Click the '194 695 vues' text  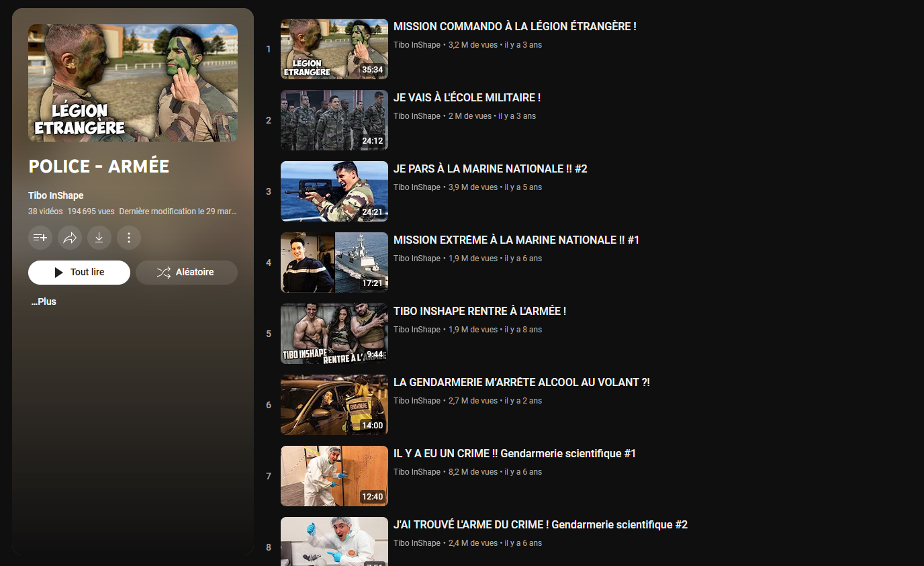click(91, 211)
